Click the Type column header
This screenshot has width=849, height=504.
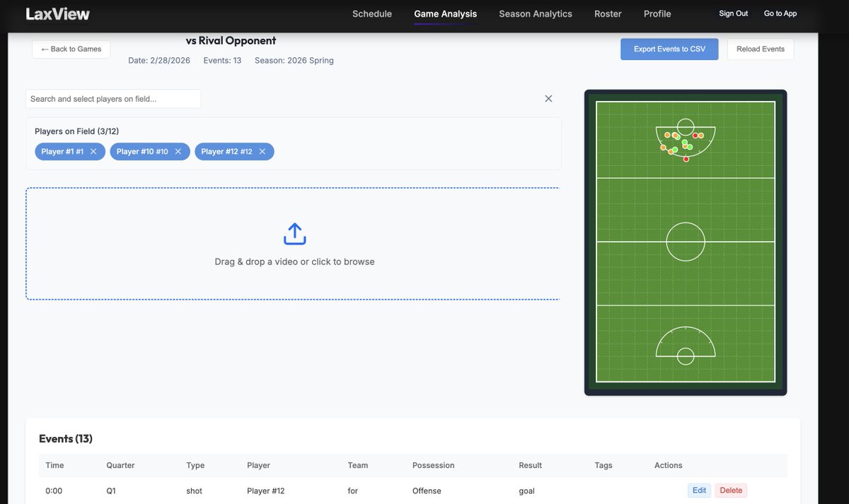tap(195, 465)
